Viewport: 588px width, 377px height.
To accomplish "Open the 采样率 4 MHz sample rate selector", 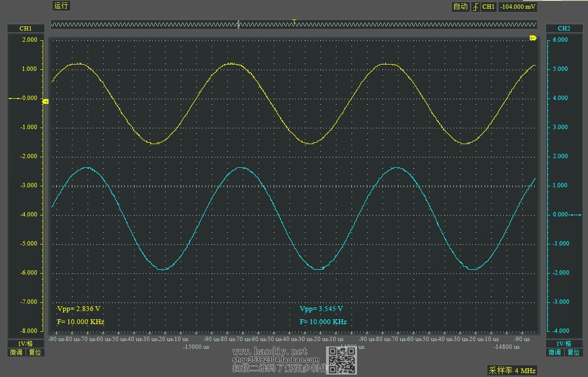I will pyautogui.click(x=512, y=371).
